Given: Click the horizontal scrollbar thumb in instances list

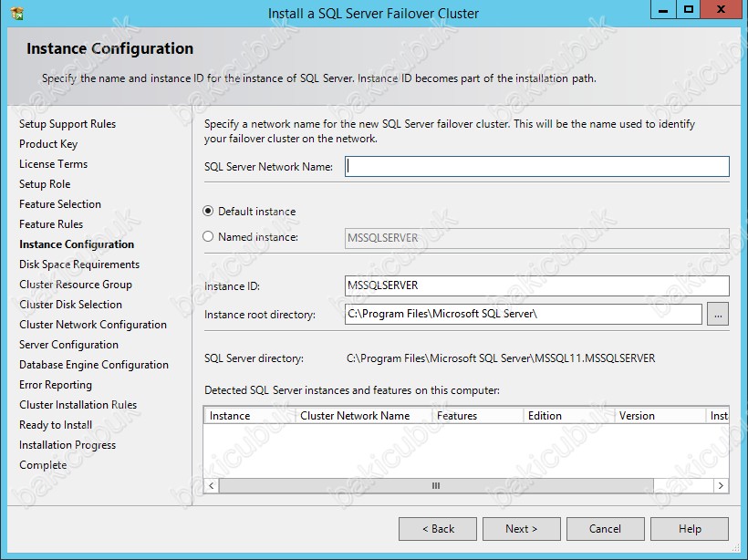Looking at the screenshot, I should point(436,485).
